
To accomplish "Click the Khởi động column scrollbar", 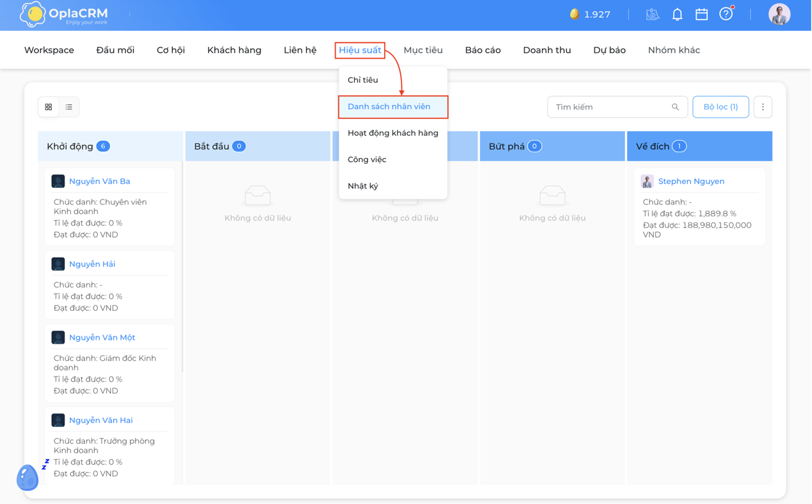I will coord(182,267).
